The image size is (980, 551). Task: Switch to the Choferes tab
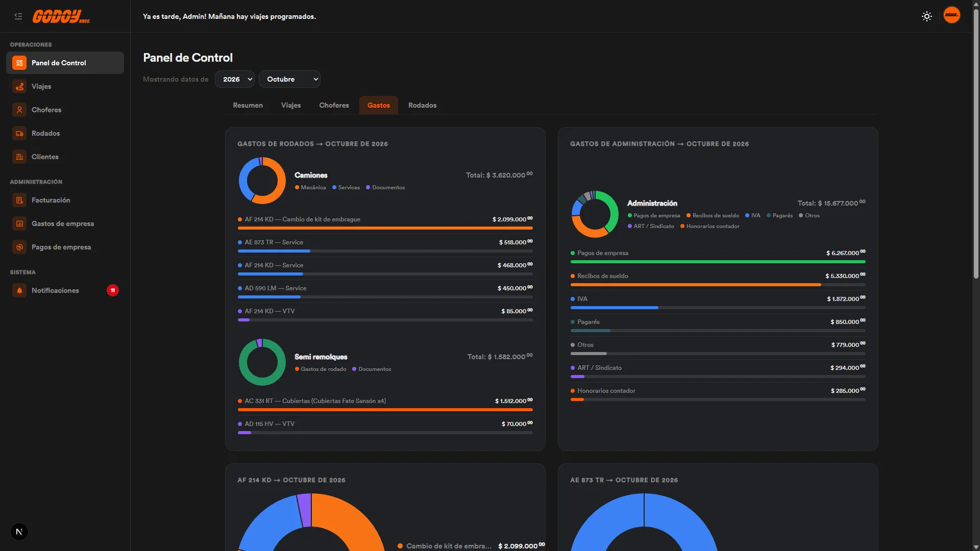tap(334, 105)
